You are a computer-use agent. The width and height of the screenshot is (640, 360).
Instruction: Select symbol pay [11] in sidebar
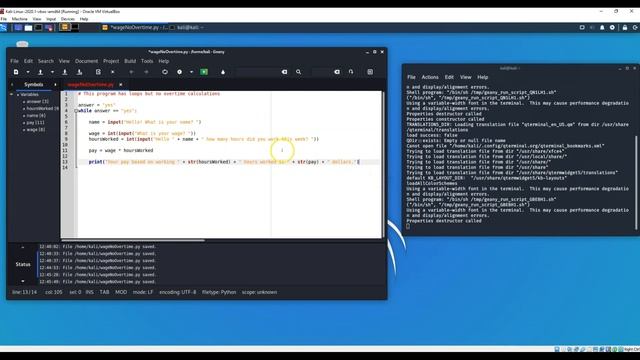(x=35, y=122)
